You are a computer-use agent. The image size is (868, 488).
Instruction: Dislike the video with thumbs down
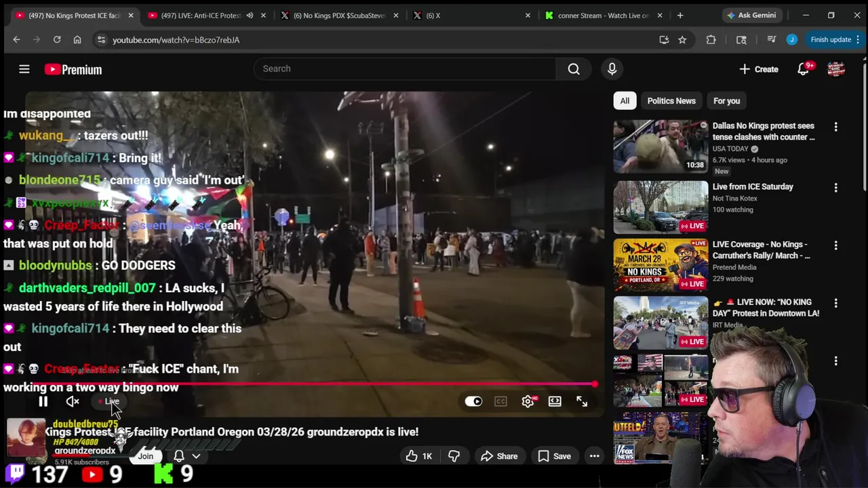[x=454, y=456]
